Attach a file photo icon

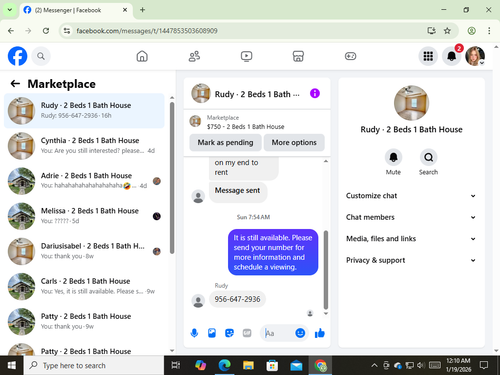point(212,333)
